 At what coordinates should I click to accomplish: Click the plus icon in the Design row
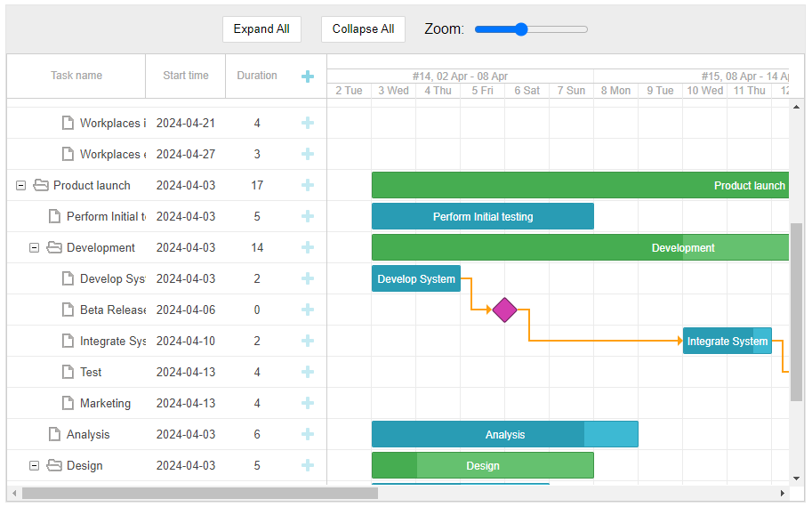[x=308, y=465]
